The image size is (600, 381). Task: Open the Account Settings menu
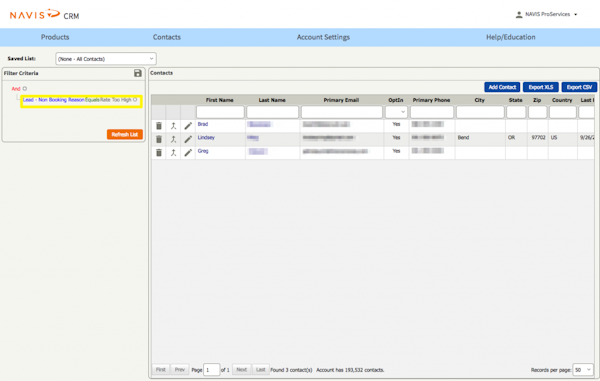[323, 37]
